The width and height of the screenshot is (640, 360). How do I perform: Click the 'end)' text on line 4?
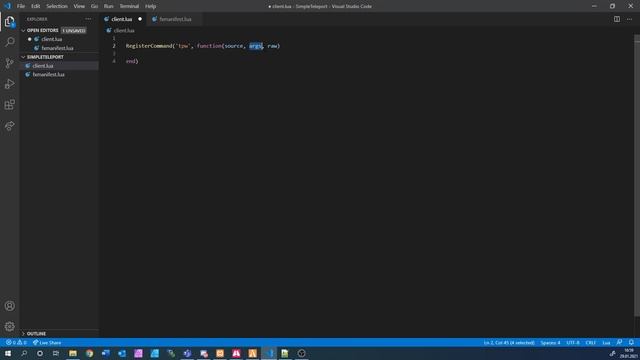(132, 61)
